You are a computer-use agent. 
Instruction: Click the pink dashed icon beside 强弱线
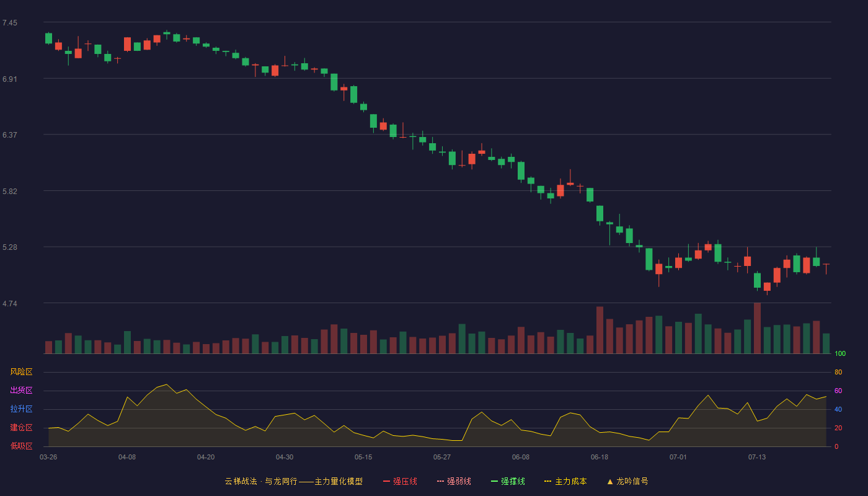440,481
